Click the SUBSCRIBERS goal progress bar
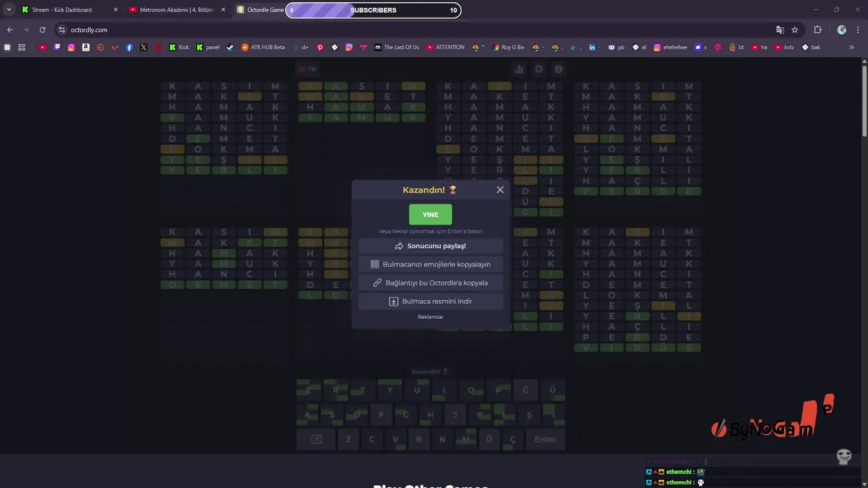 tap(373, 10)
